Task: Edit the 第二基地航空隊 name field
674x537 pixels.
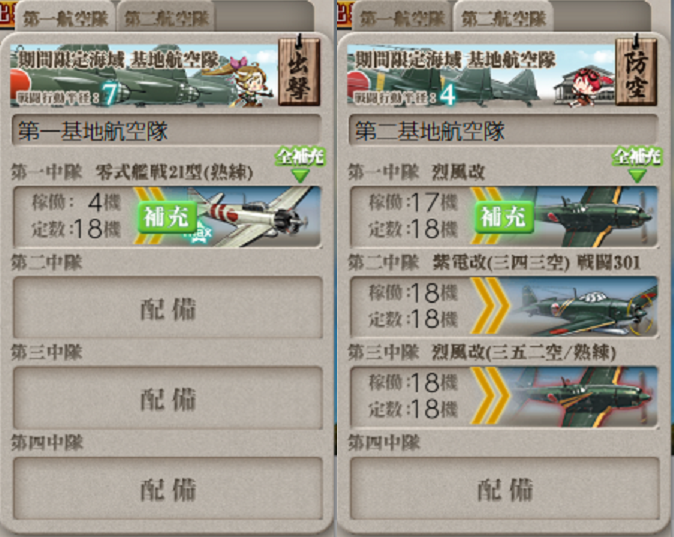Action: coord(504,130)
